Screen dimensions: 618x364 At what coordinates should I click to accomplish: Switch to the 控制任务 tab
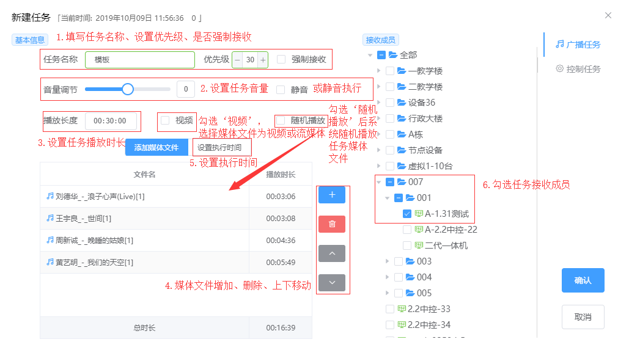click(x=578, y=69)
